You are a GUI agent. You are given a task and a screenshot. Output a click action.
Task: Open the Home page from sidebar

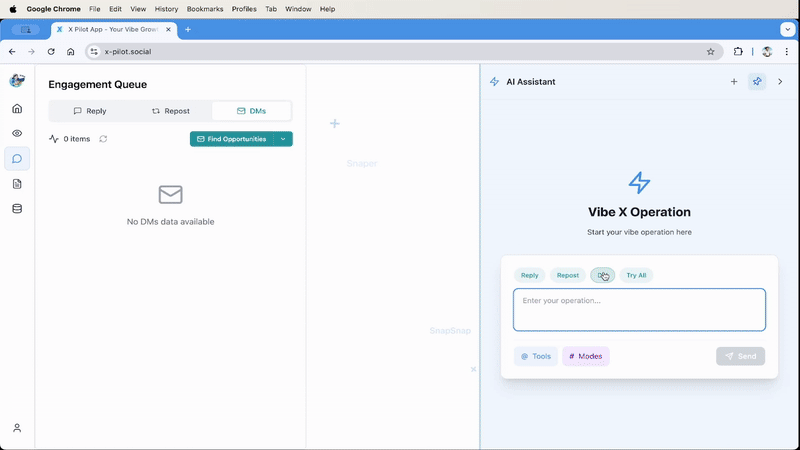pos(17,109)
